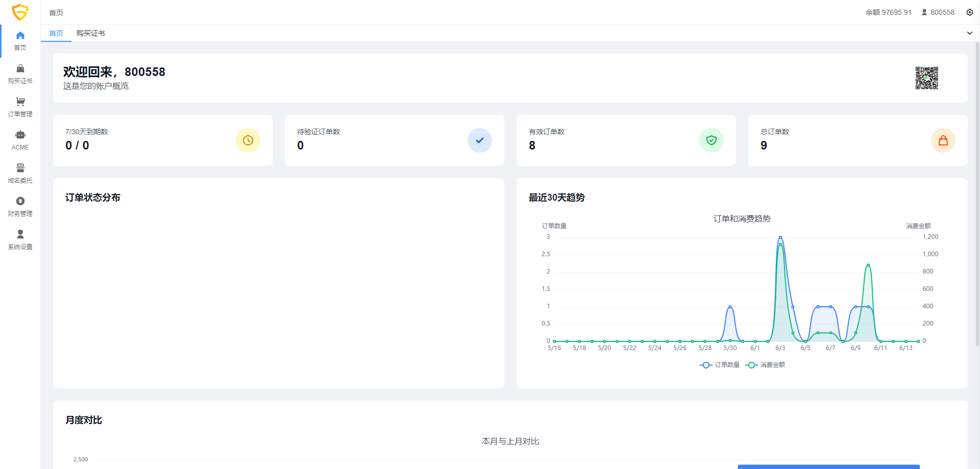Click the blue checkmark icon on 待验证订单数 card

tap(480, 140)
